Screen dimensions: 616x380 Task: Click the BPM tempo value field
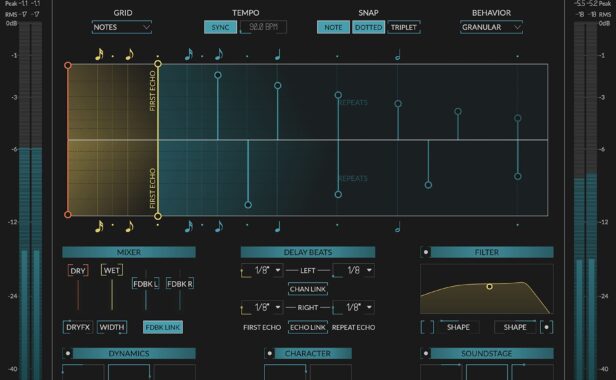click(263, 27)
